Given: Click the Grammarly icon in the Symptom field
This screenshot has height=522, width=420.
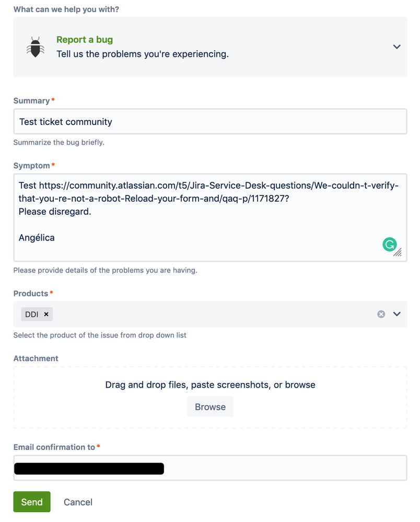Looking at the screenshot, I should 390,244.
